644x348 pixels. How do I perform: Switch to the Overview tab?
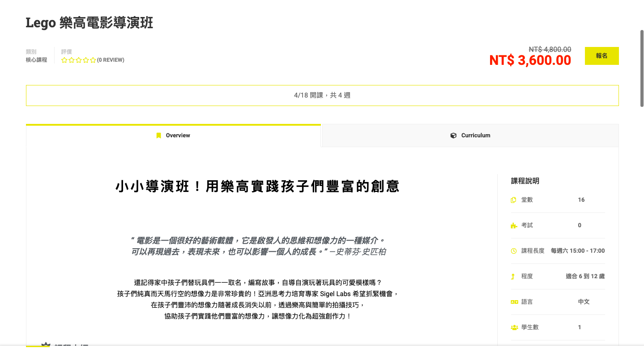click(173, 136)
